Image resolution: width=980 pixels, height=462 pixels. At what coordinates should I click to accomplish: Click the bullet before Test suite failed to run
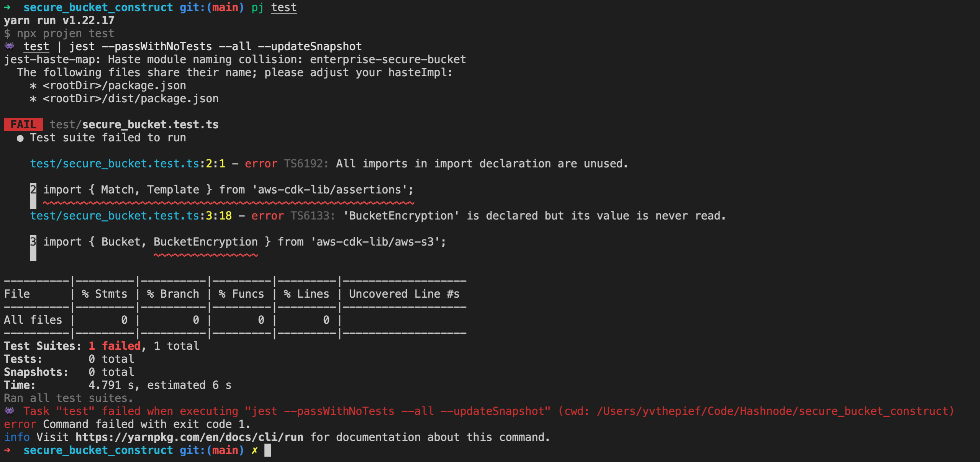(20, 138)
